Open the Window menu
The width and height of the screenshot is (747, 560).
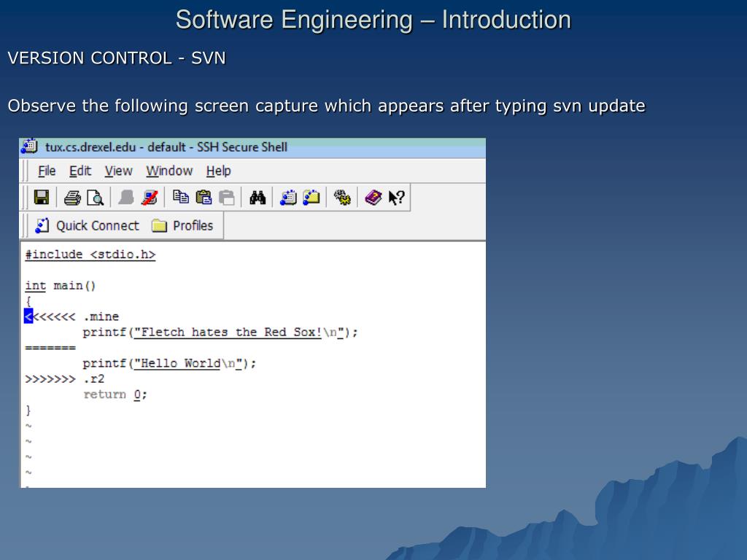pos(169,171)
